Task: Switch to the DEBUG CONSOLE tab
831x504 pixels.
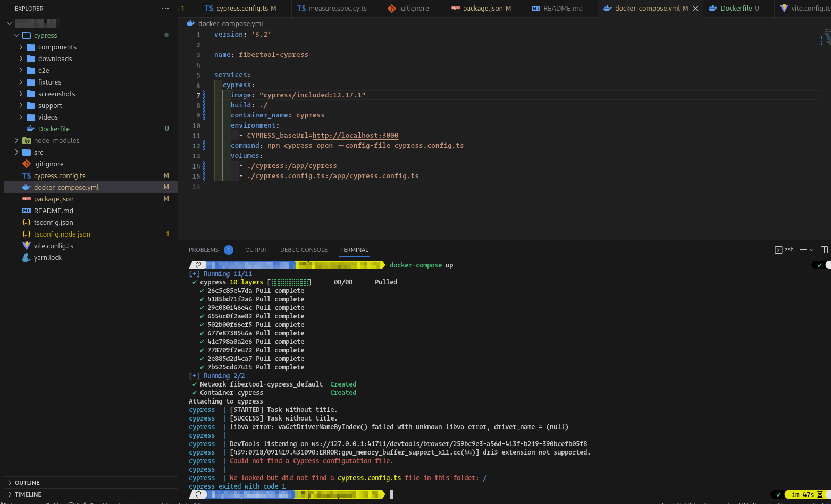Action: point(304,249)
